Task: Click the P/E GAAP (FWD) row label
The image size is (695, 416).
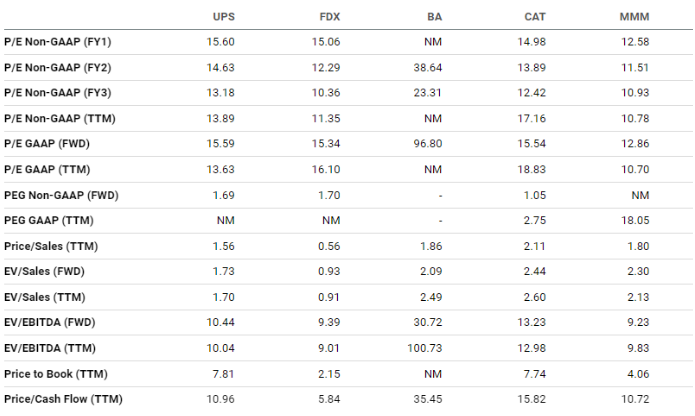Action: pyautogui.click(x=47, y=144)
